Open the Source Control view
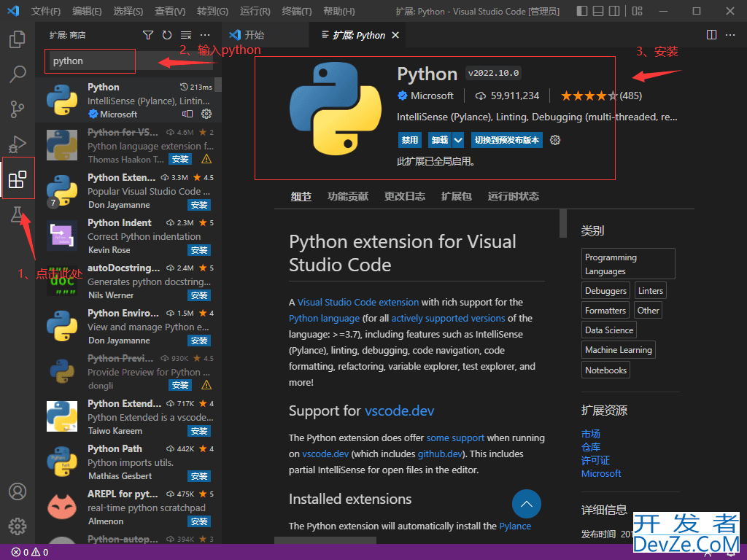 coord(18,109)
